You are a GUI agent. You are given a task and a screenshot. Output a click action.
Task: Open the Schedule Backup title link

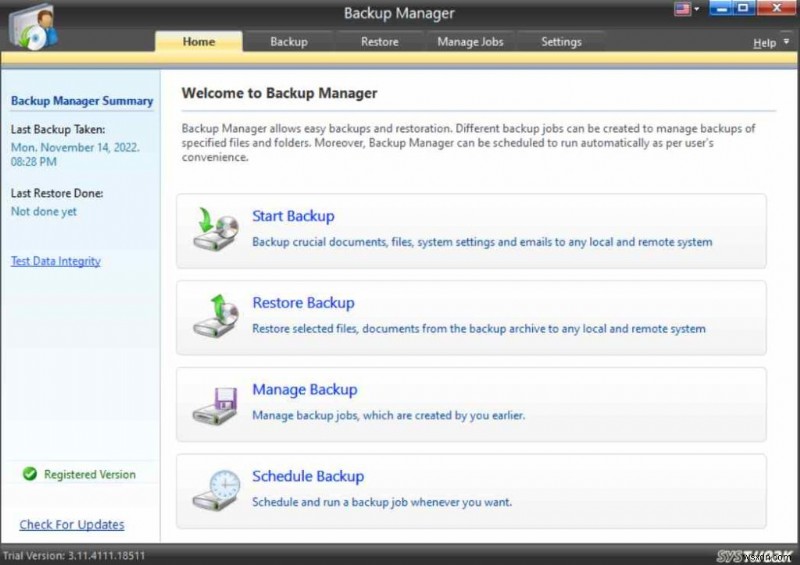click(x=308, y=476)
